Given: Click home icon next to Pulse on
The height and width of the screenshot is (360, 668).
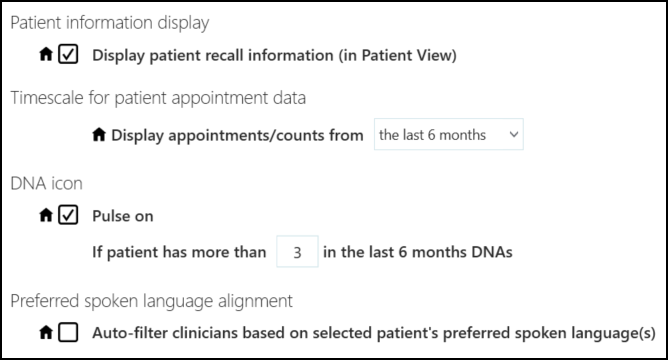Looking at the screenshot, I should pyautogui.click(x=46, y=215).
